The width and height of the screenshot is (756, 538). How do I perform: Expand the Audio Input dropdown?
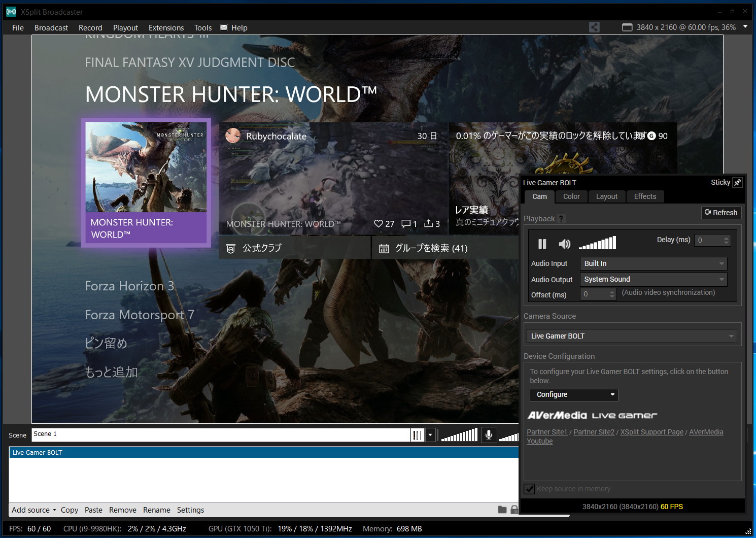pos(654,263)
